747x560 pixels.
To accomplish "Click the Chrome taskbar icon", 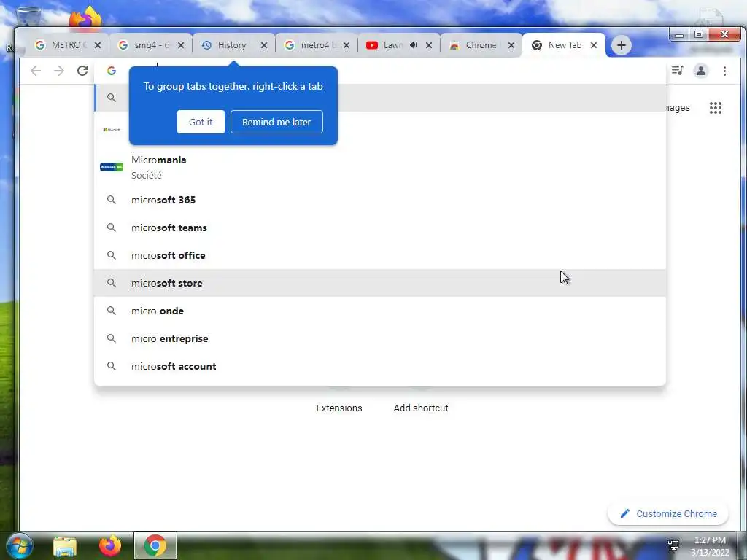I will click(x=155, y=545).
